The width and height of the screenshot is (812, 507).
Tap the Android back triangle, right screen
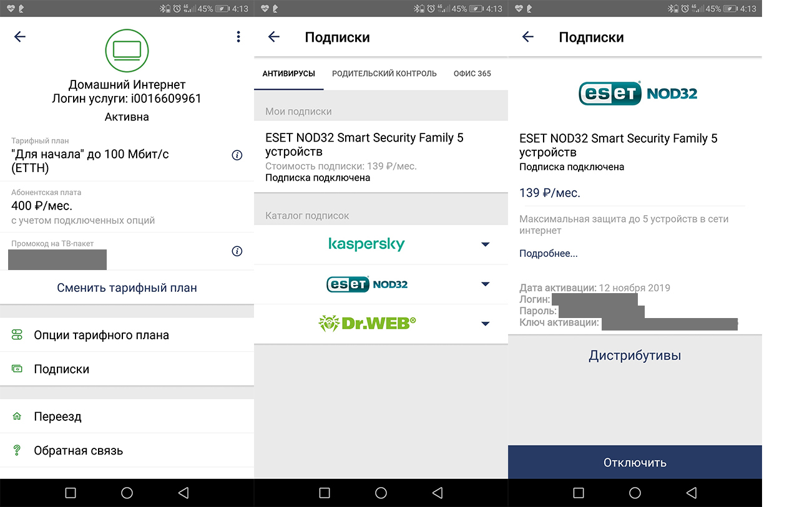point(691,493)
